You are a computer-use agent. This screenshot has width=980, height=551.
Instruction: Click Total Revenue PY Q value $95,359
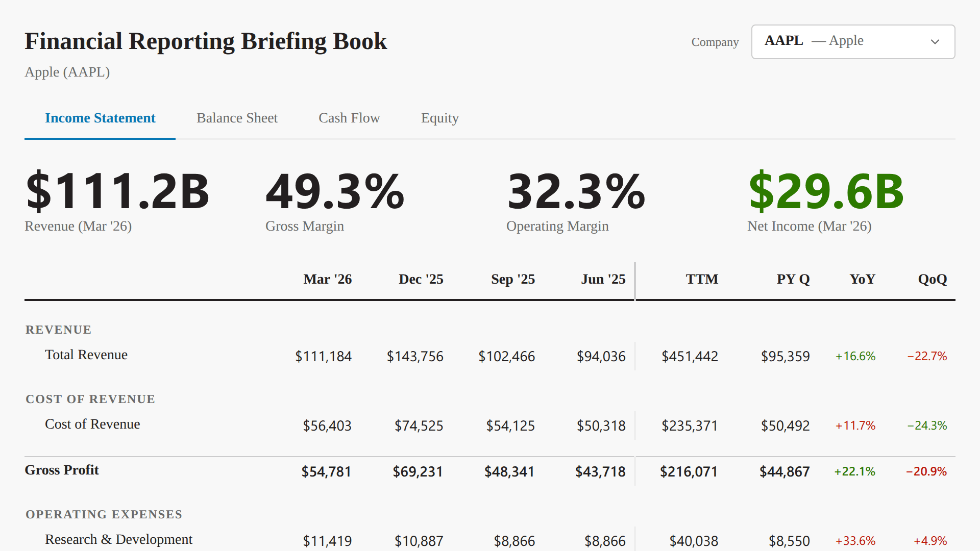[785, 356]
